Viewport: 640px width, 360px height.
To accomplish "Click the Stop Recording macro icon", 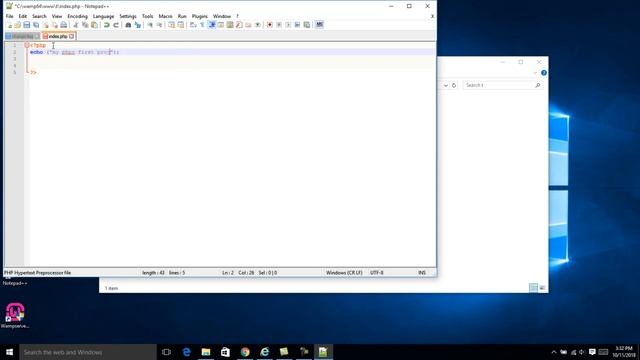I will (279, 25).
